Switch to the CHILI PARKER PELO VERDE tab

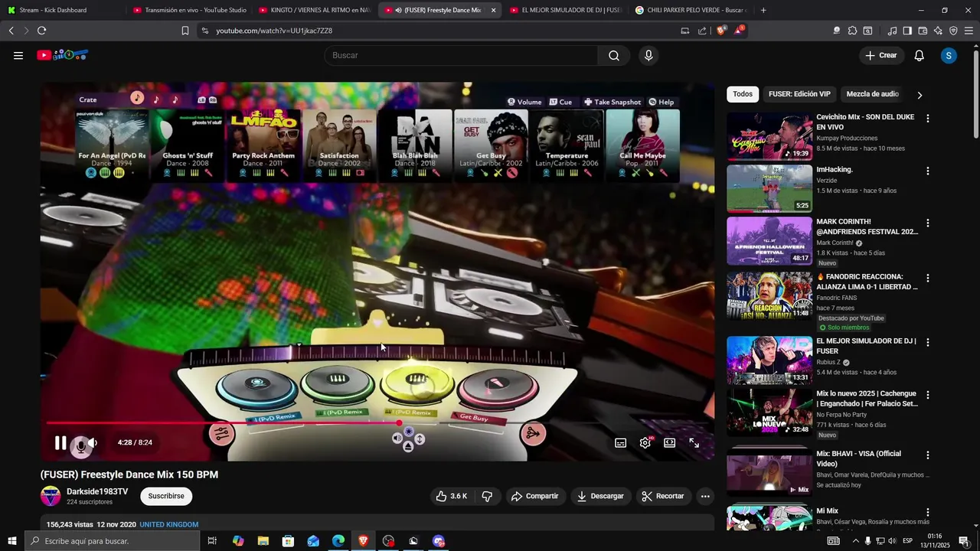[x=691, y=10]
